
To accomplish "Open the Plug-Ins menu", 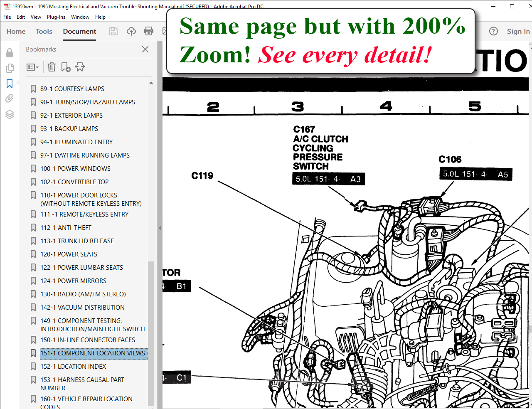I will coord(56,17).
